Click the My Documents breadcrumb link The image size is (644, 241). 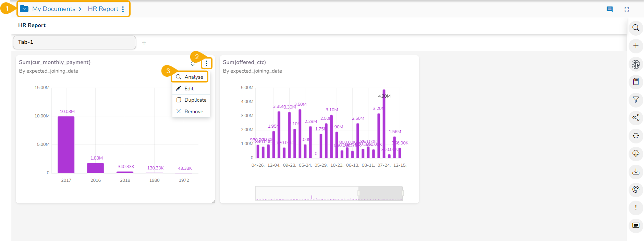click(x=54, y=9)
